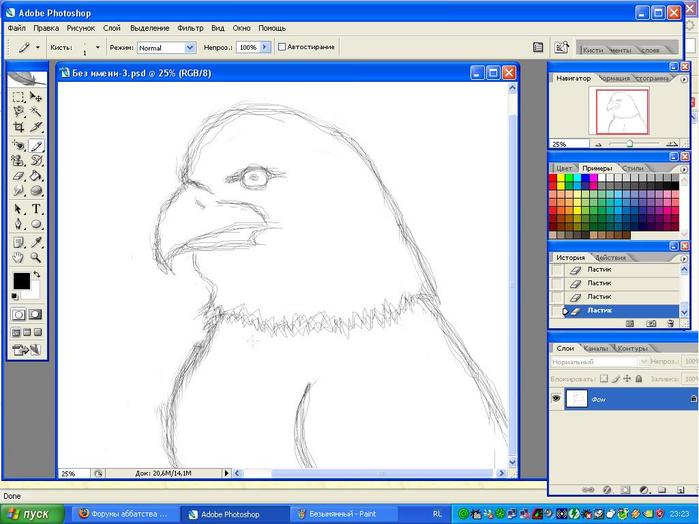The image size is (699, 524).
Task: Select the Zoom magnifier tool
Action: 37,258
